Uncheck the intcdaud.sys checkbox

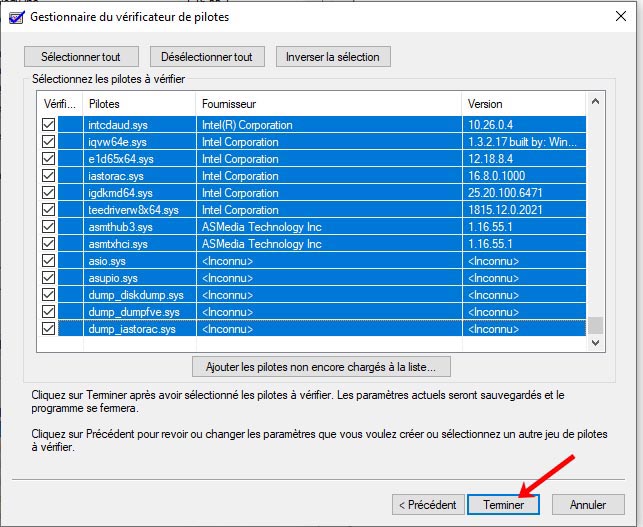click(x=48, y=125)
